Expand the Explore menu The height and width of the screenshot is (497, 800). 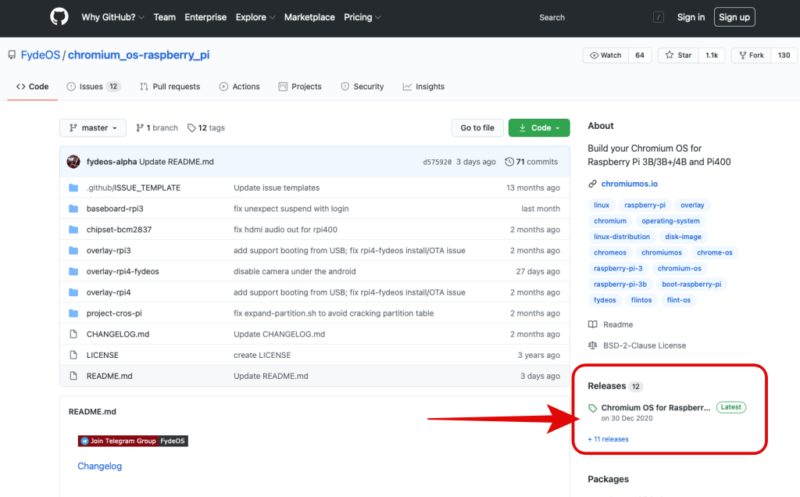click(x=255, y=17)
